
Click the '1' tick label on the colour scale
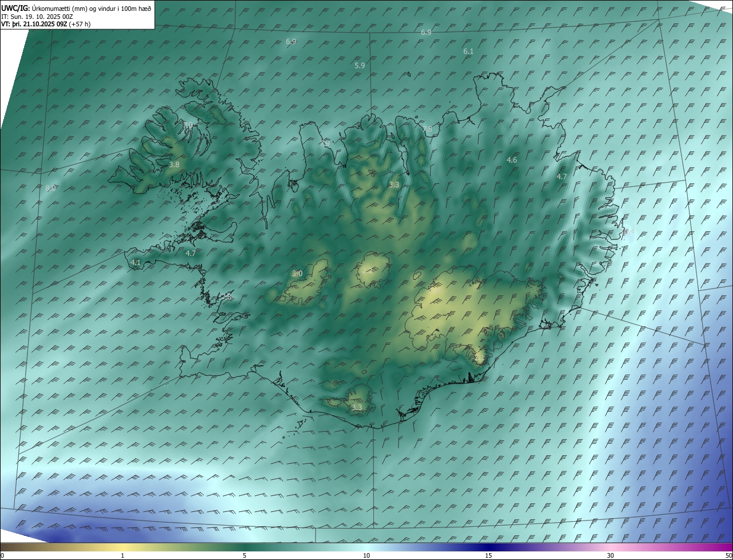[x=123, y=556]
